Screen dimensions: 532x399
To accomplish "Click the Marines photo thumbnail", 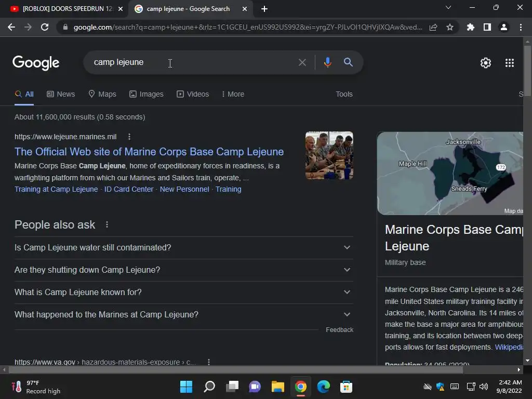I will (329, 155).
